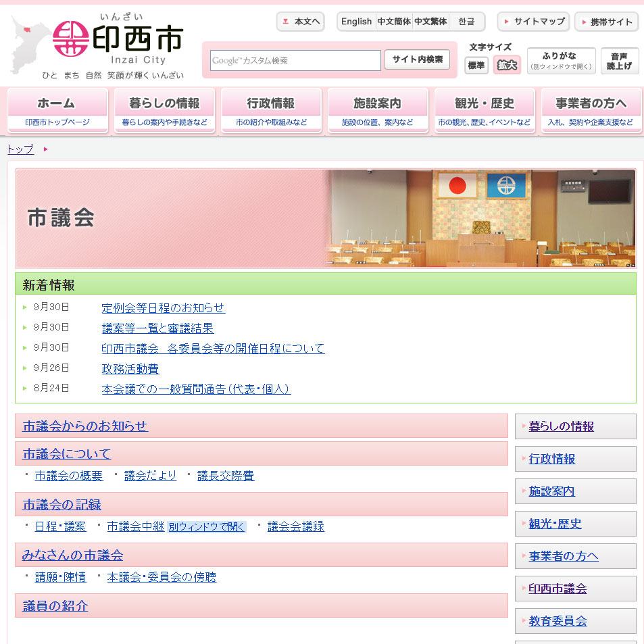
Task: Switch language to 한글
Action: 466,22
